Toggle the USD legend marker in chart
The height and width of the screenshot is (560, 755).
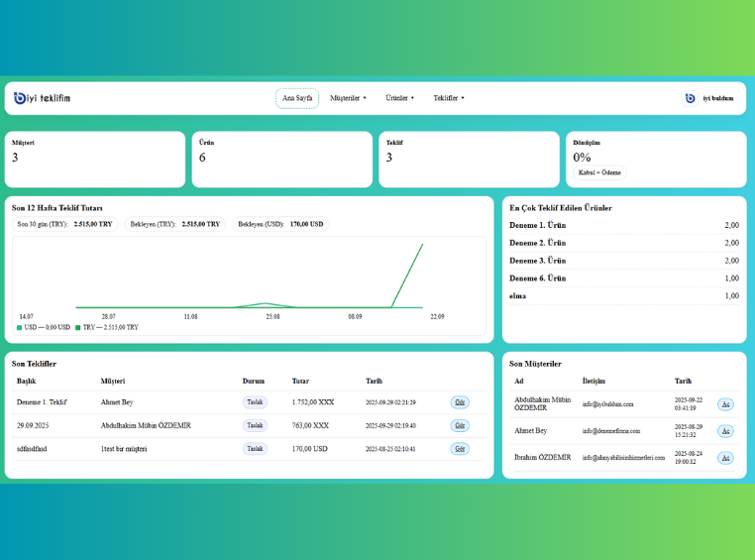[x=20, y=327]
